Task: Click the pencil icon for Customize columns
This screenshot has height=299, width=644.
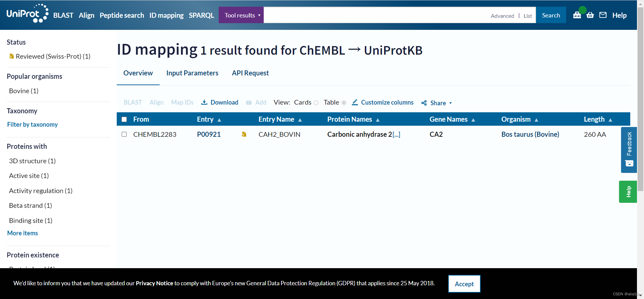Action: coord(355,102)
